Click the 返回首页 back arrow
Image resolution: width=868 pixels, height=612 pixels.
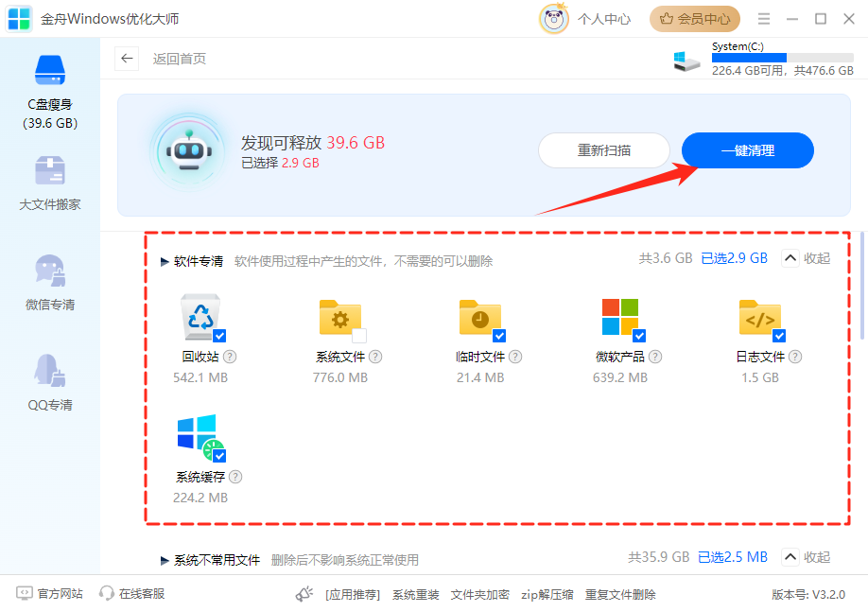click(127, 59)
